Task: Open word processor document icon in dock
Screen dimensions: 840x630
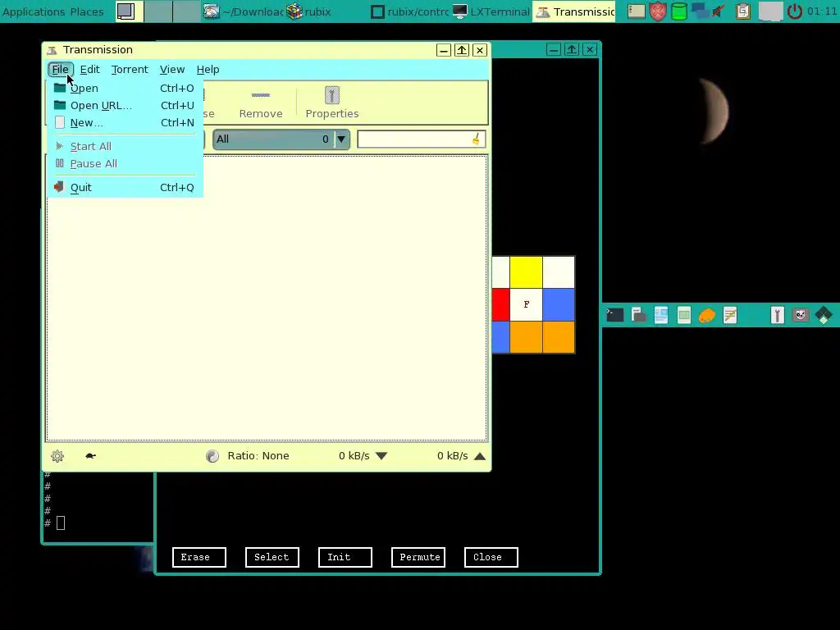Action: (661, 315)
